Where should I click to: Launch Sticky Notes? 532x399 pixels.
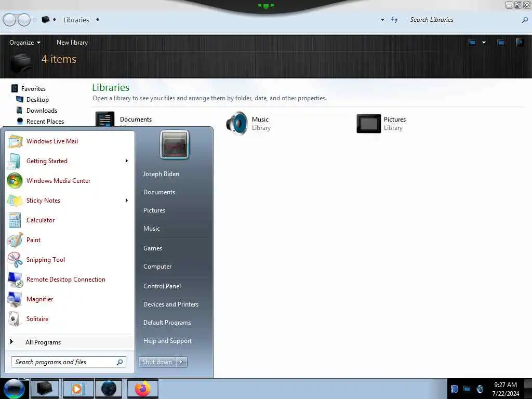[x=70, y=200]
